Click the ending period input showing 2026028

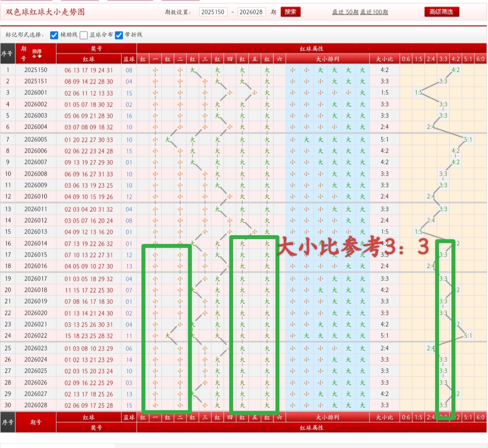point(251,12)
